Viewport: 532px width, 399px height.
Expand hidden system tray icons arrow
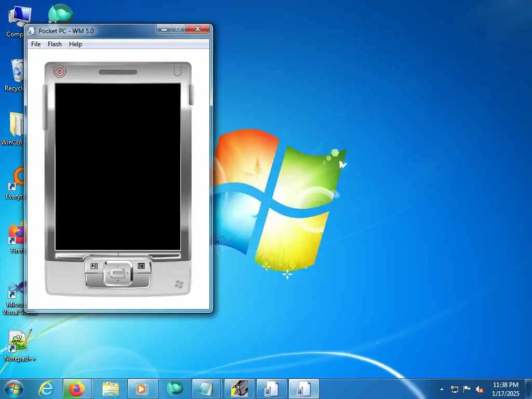442,389
